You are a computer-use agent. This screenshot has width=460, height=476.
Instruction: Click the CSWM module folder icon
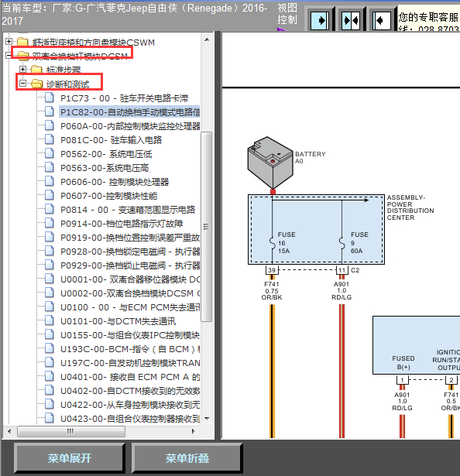click(22, 41)
